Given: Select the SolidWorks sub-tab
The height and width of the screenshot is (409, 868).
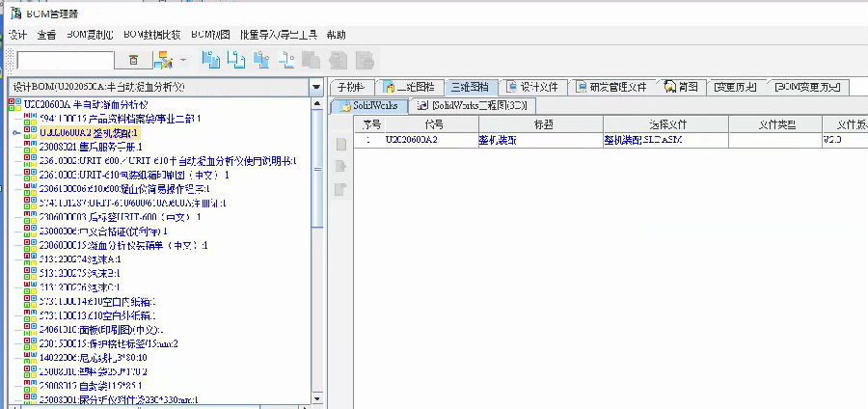Looking at the screenshot, I should (x=369, y=106).
